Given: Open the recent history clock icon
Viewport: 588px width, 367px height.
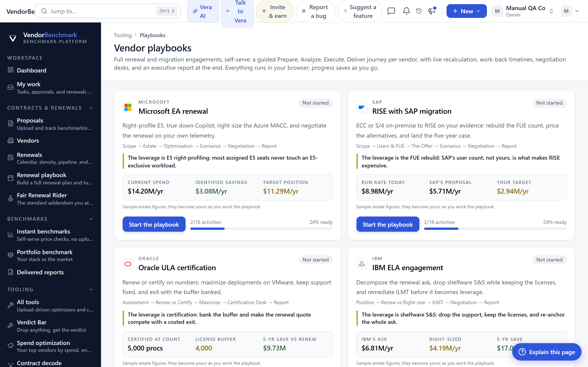Looking at the screenshot, I should pyautogui.click(x=419, y=11).
